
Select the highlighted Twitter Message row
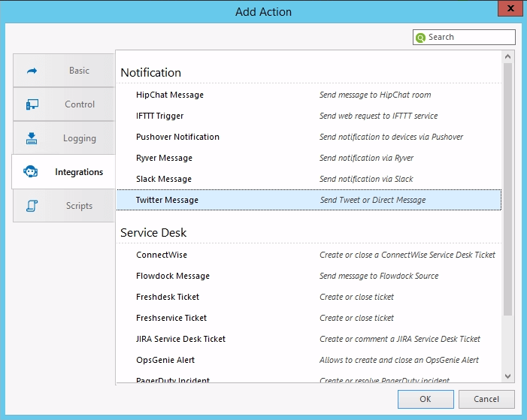(309, 200)
